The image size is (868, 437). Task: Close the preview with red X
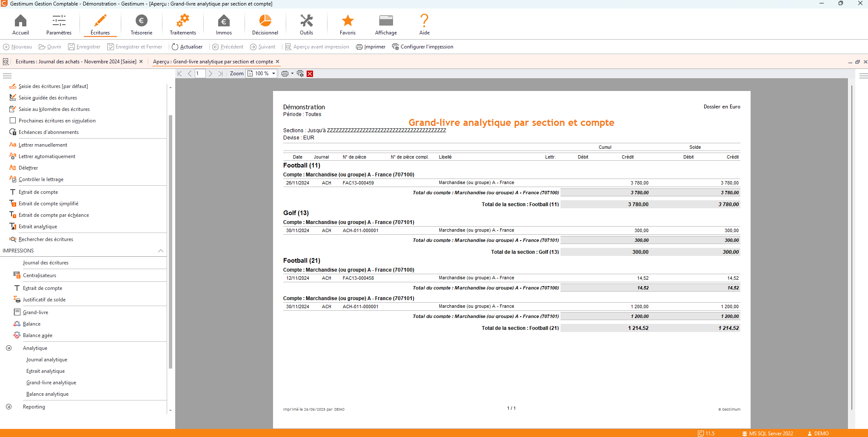click(310, 74)
